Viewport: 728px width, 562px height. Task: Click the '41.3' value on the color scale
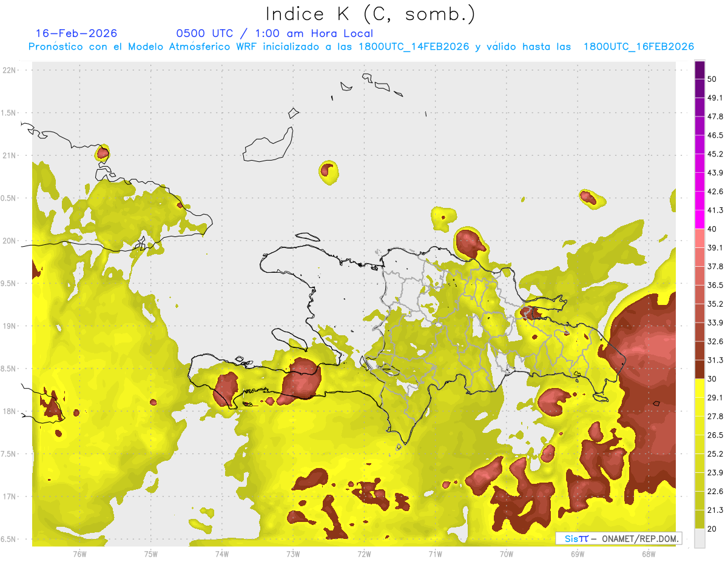(x=715, y=210)
